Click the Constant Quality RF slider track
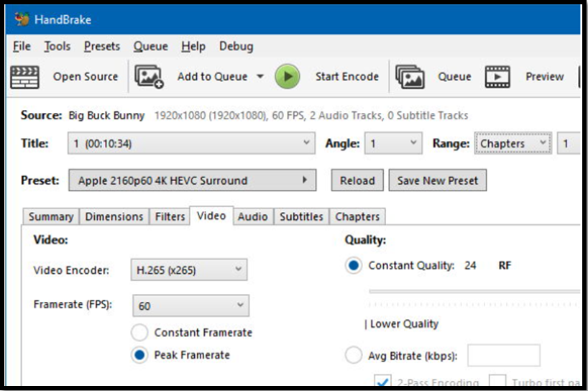The image size is (588, 391). (x=474, y=291)
